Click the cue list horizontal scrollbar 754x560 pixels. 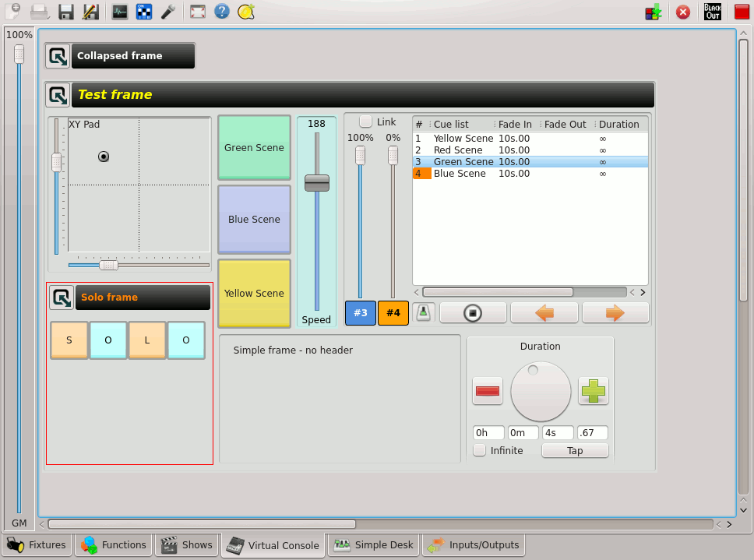(498, 292)
